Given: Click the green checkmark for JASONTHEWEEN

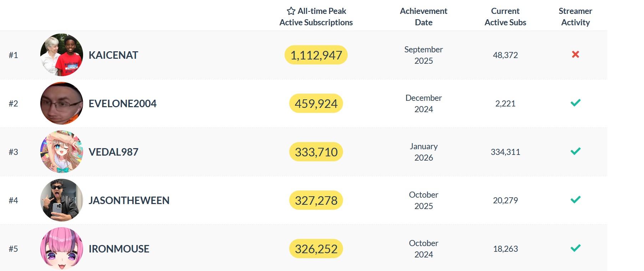Looking at the screenshot, I should pyautogui.click(x=575, y=199).
